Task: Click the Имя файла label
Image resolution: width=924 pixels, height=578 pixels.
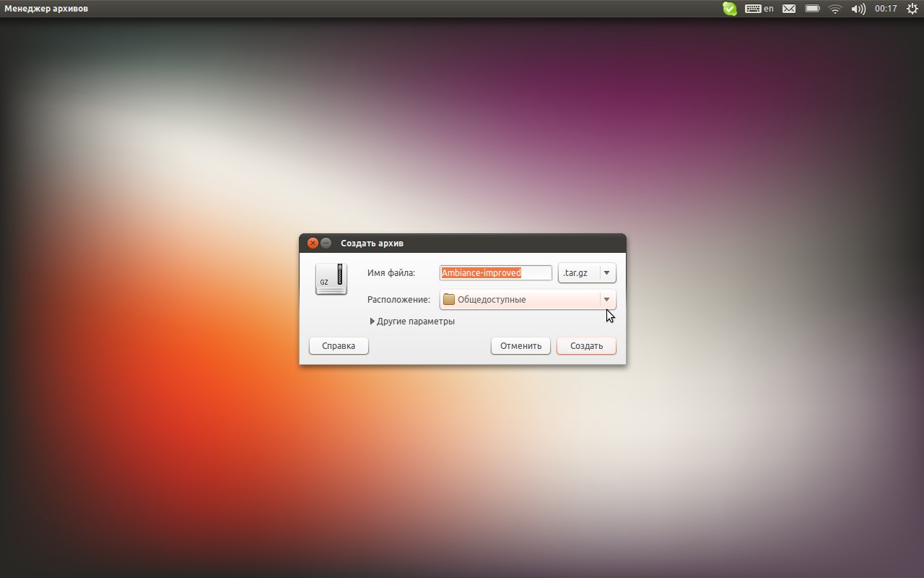Action: point(391,273)
